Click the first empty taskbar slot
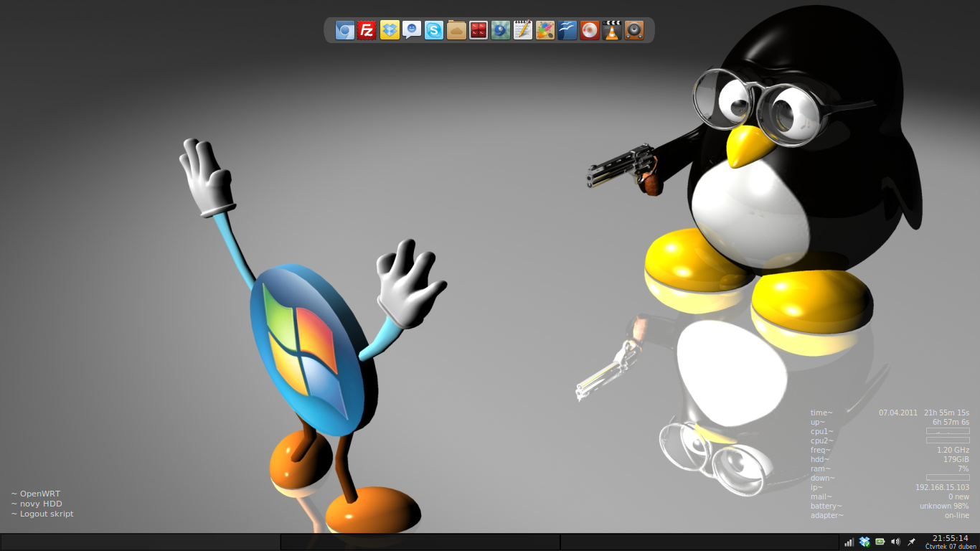Screen dimensions: 980x551 (x=140, y=542)
